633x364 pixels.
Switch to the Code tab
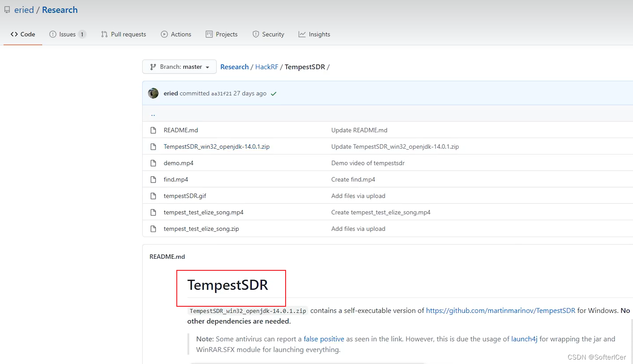coord(23,34)
